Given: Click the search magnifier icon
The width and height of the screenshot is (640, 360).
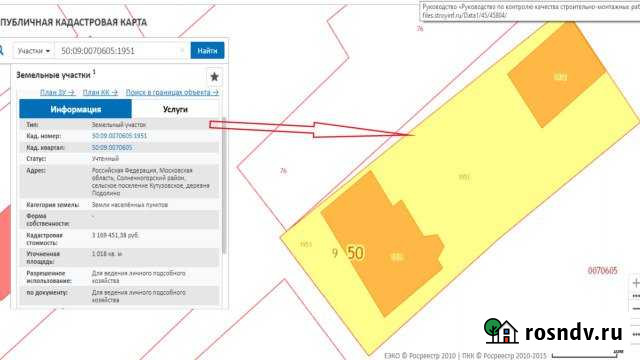Looking at the screenshot, I should pos(1,51).
